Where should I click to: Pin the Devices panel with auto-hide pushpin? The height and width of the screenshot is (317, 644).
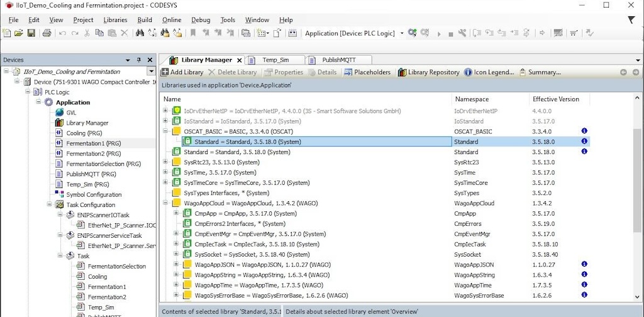click(x=139, y=60)
